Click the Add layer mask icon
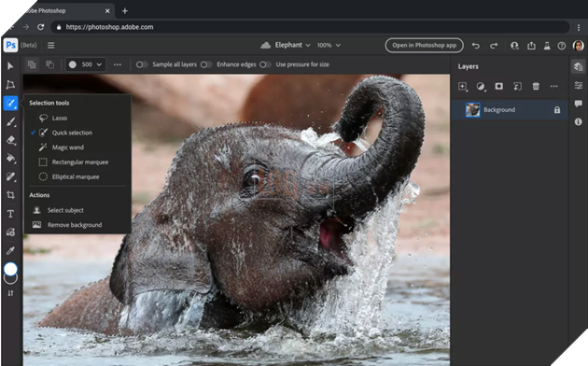 (x=498, y=86)
